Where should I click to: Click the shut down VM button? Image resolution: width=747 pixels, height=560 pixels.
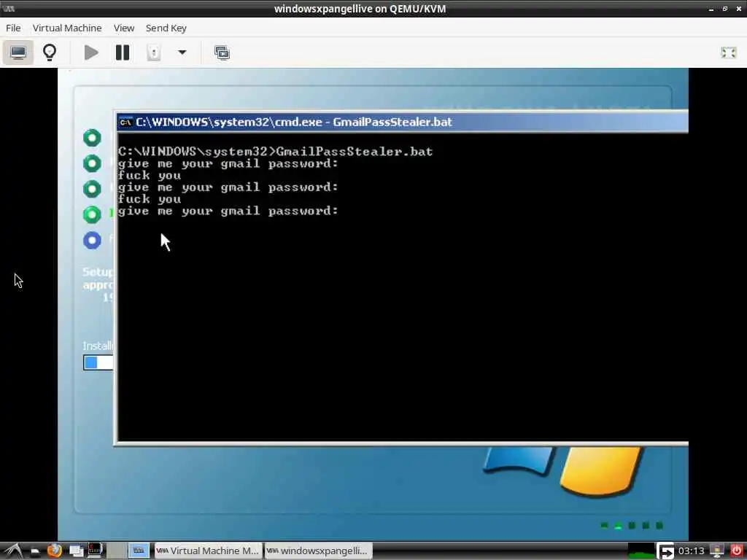coord(153,52)
